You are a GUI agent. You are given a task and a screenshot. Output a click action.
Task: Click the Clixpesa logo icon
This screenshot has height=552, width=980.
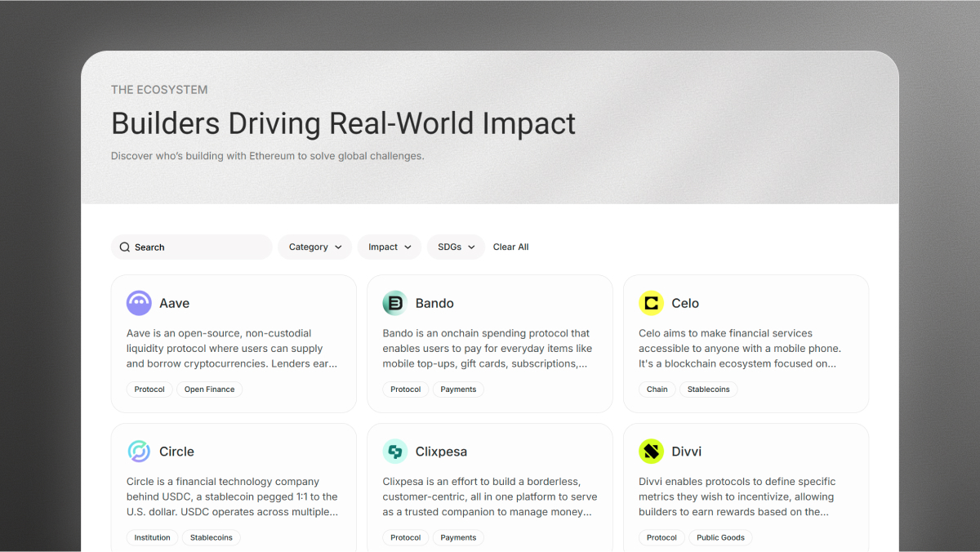[x=395, y=452]
